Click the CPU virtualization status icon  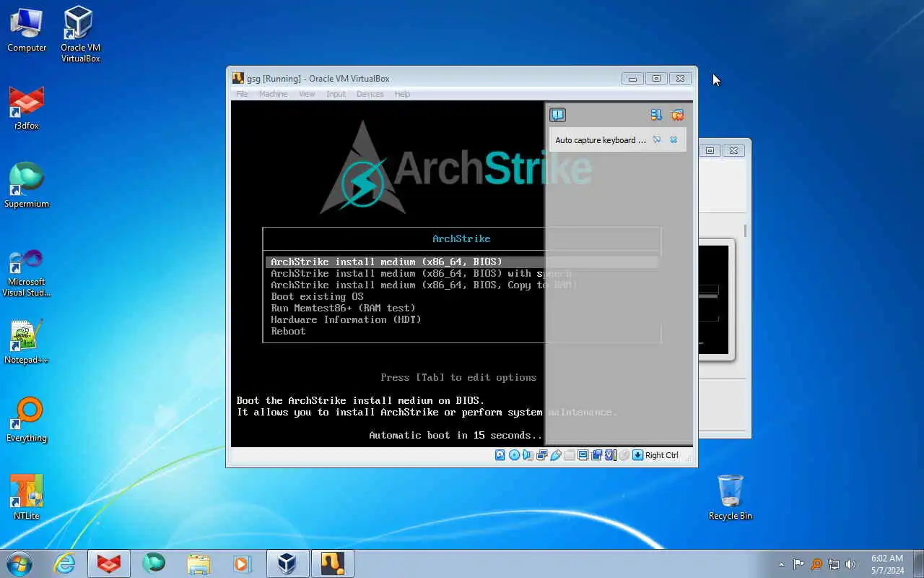610,455
